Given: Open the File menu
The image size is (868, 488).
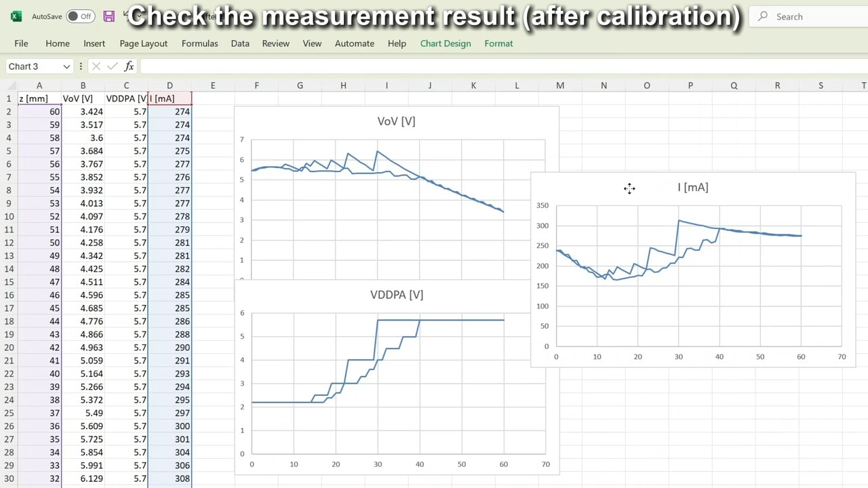Looking at the screenshot, I should [x=21, y=43].
